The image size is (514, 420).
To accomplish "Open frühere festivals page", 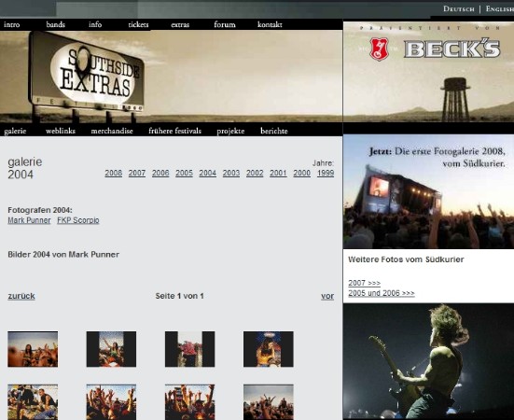I will pos(174,131).
